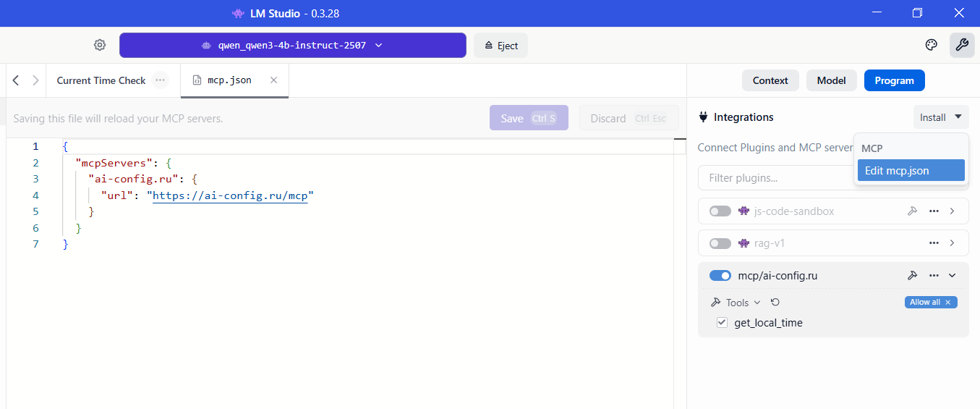Collapse the mcp/ai-config.ru section
The width and height of the screenshot is (980, 409).
pyautogui.click(x=953, y=275)
